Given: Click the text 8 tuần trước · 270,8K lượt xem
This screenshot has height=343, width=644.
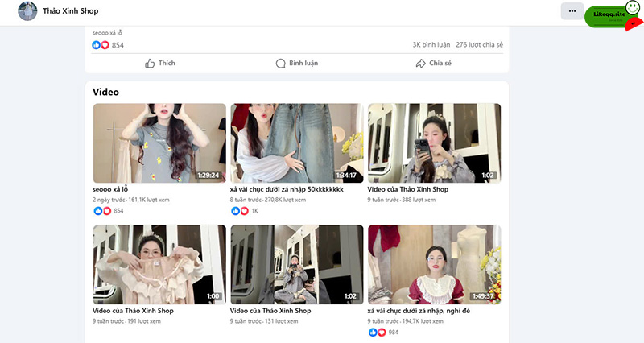Looking at the screenshot, I should coord(268,200).
